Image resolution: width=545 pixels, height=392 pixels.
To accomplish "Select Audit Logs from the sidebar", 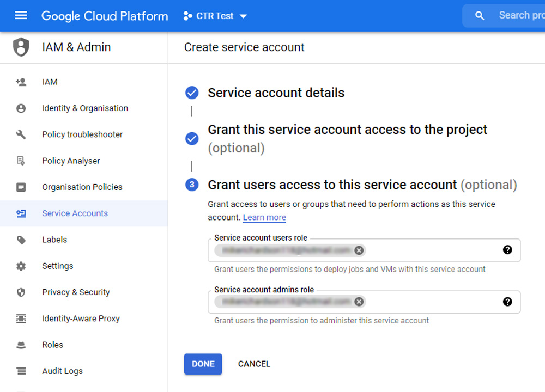I will (x=62, y=371).
